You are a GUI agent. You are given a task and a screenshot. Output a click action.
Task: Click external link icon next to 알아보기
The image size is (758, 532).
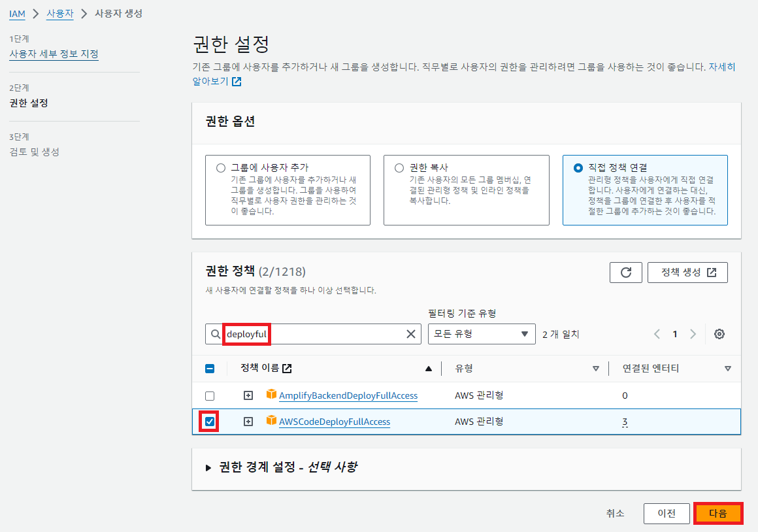237,82
